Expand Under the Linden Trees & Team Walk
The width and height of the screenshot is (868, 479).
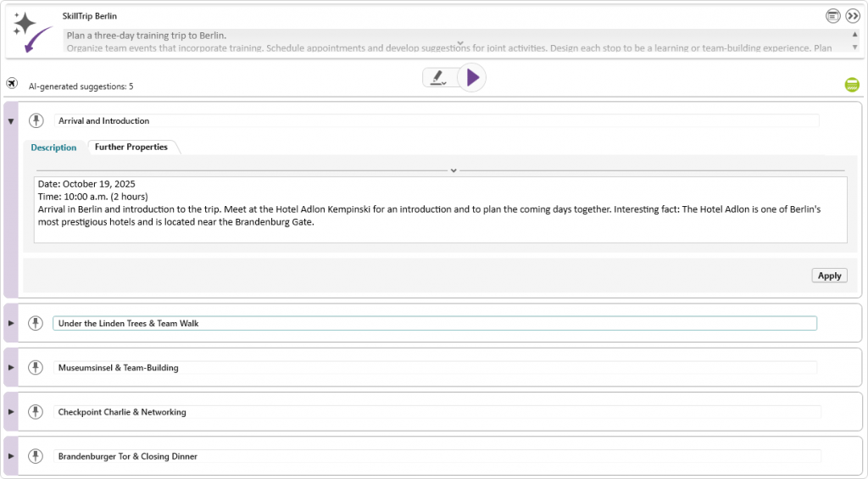click(10, 323)
